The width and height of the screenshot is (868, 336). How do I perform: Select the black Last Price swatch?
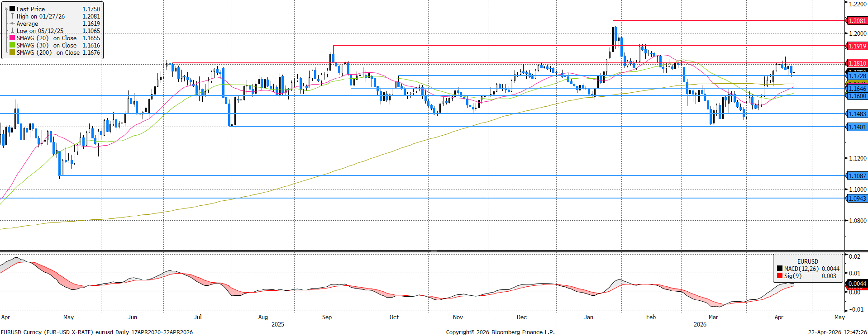(12, 9)
